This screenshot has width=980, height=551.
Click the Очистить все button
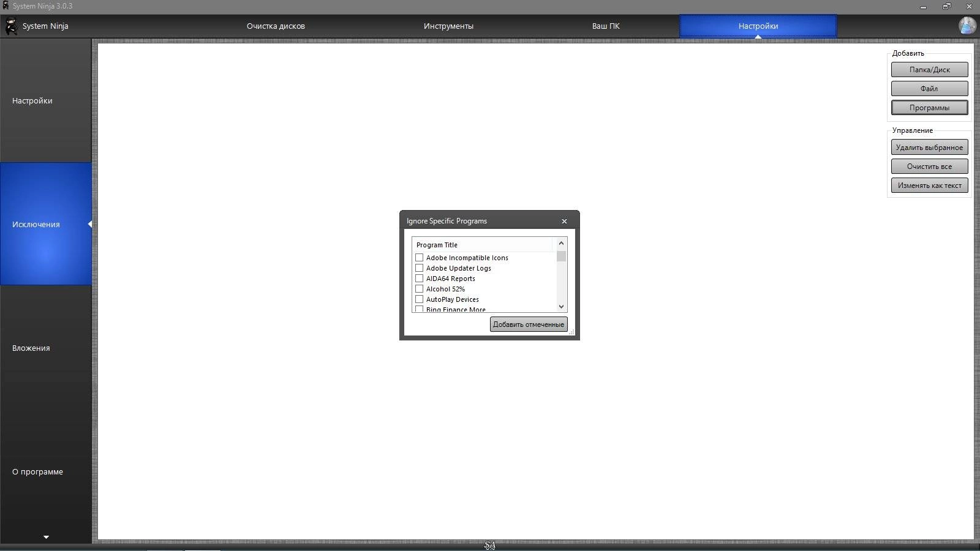(929, 167)
